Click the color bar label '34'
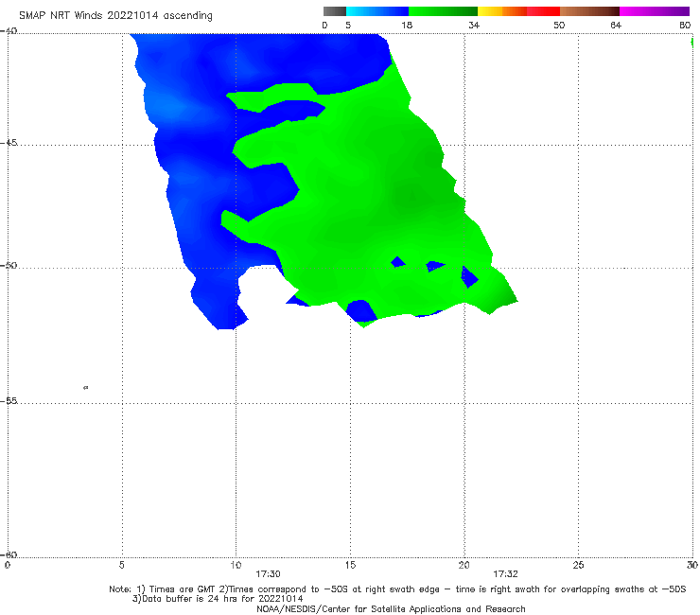Viewport: 700px width, 615px height. tap(474, 25)
